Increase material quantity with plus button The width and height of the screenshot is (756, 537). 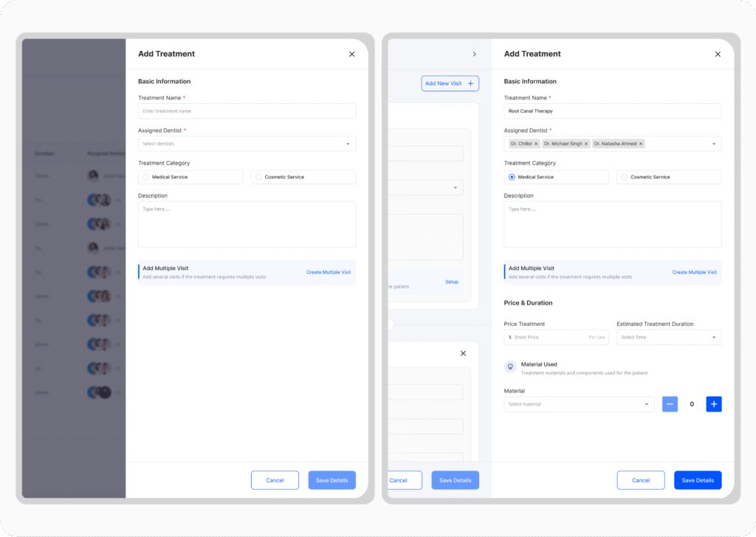[x=714, y=404]
